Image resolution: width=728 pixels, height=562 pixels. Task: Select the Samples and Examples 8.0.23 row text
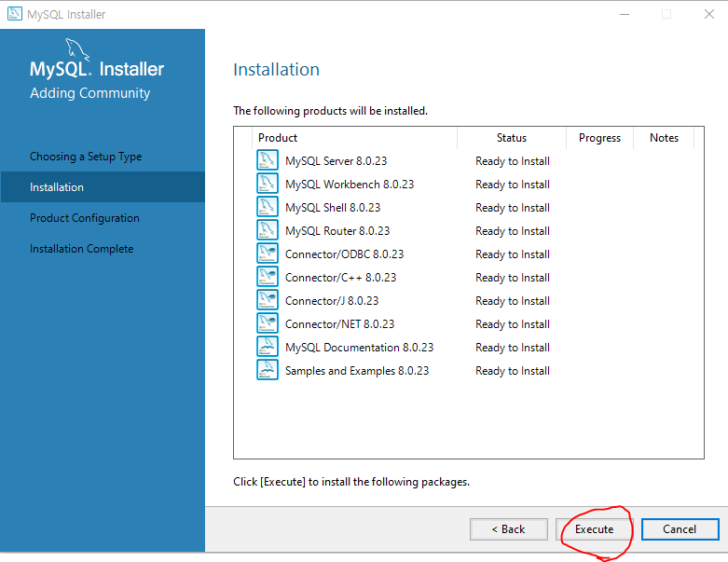(357, 371)
